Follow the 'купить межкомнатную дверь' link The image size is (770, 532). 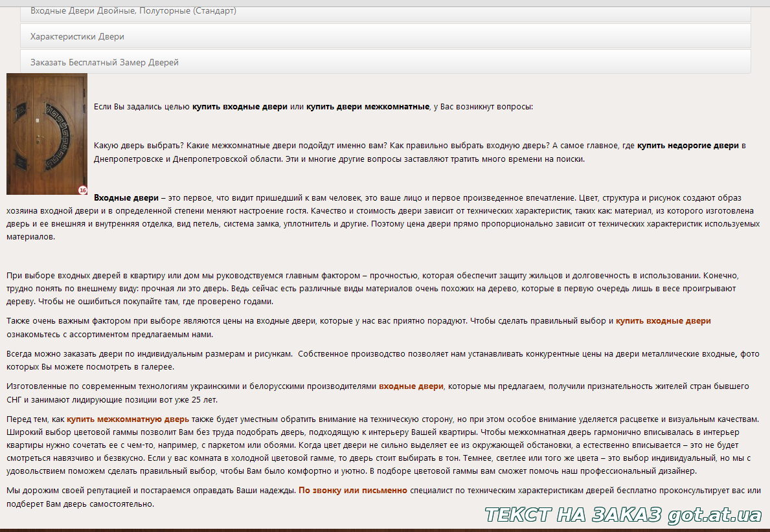[x=128, y=419]
